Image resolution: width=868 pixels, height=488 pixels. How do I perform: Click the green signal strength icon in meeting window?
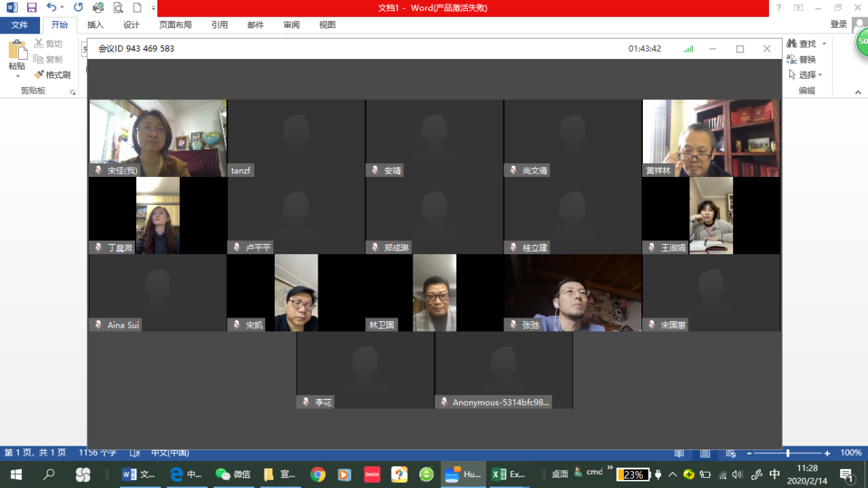tap(688, 49)
